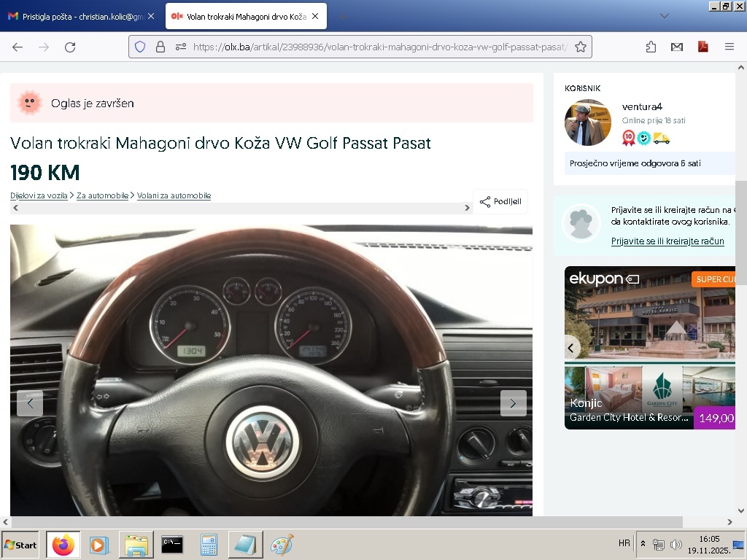Open the Za automobile breadcrumb
Screen dimensions: 747x560
(102, 195)
